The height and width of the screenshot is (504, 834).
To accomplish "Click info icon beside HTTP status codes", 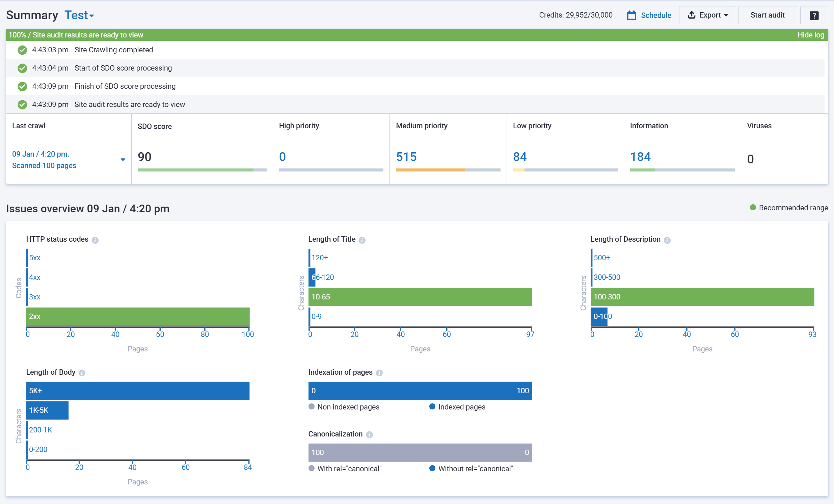I will click(95, 240).
